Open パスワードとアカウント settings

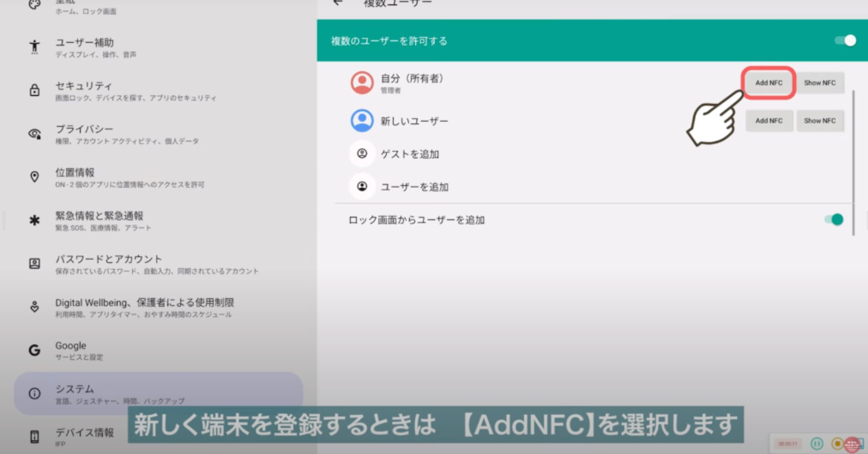click(x=108, y=264)
